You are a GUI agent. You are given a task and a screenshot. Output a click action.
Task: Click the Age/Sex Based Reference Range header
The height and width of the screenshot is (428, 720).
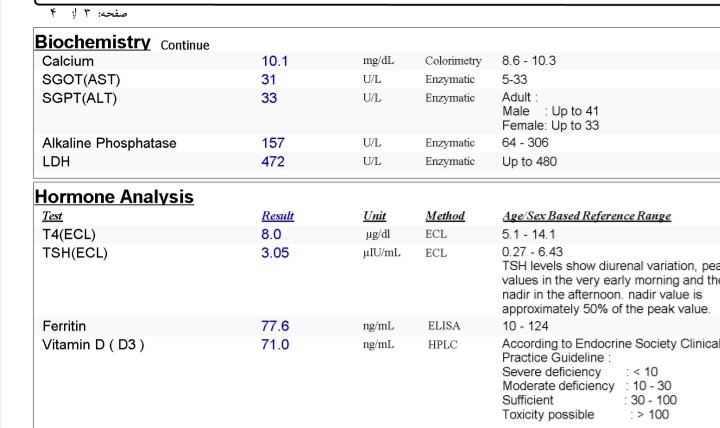point(586,216)
